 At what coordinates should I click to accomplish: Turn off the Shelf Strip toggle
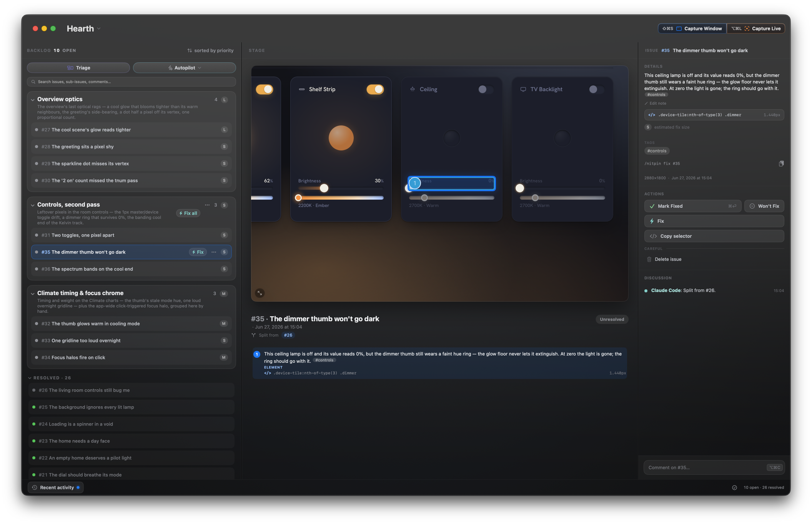[x=375, y=89]
